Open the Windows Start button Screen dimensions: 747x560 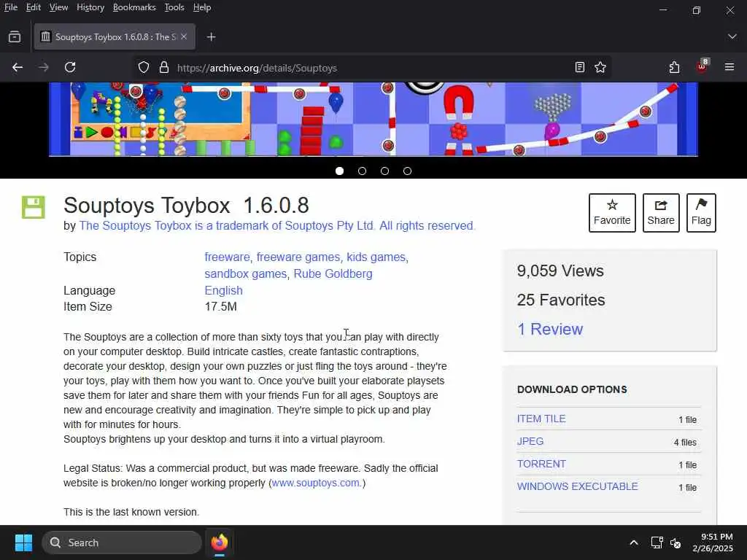coord(23,542)
